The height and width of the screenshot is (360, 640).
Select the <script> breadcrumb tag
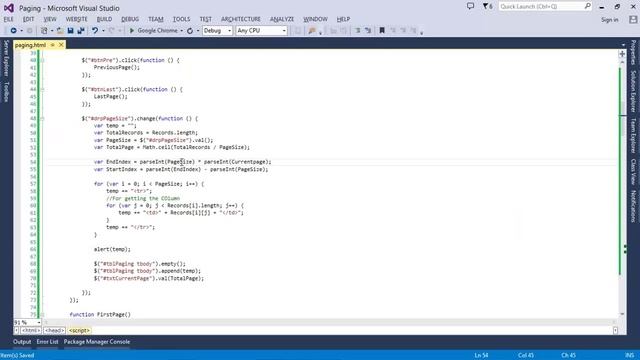pyautogui.click(x=79, y=330)
